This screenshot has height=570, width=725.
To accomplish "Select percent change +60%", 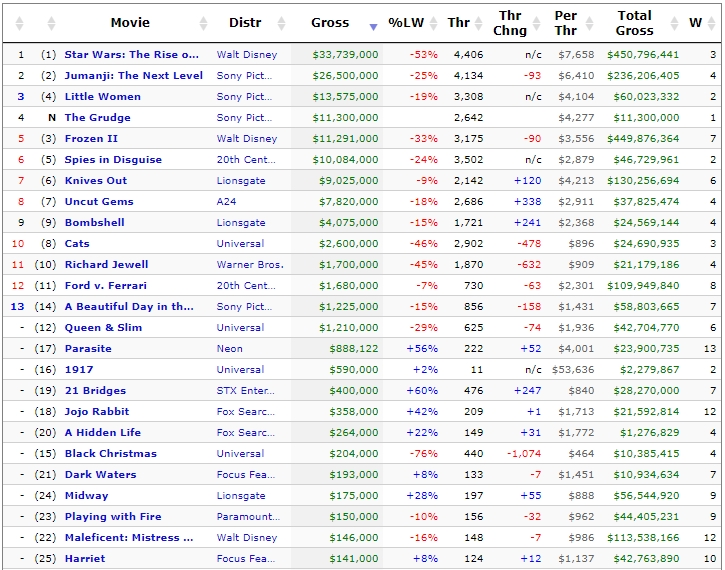I will pyautogui.click(x=422, y=391).
